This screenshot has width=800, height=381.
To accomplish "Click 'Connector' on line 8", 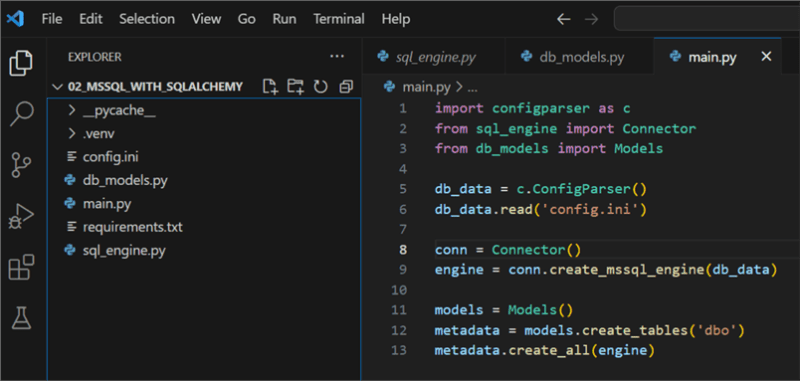I will [529, 250].
